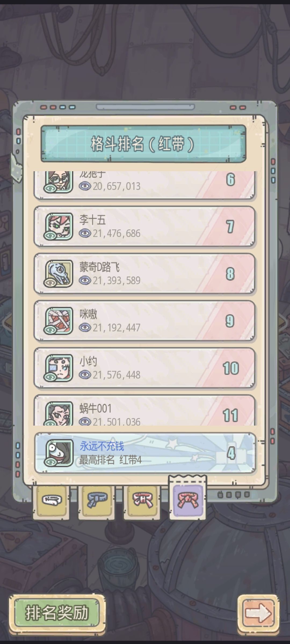Select the rank 7 number badge
Screen dimensions: 290x644
click(x=230, y=227)
